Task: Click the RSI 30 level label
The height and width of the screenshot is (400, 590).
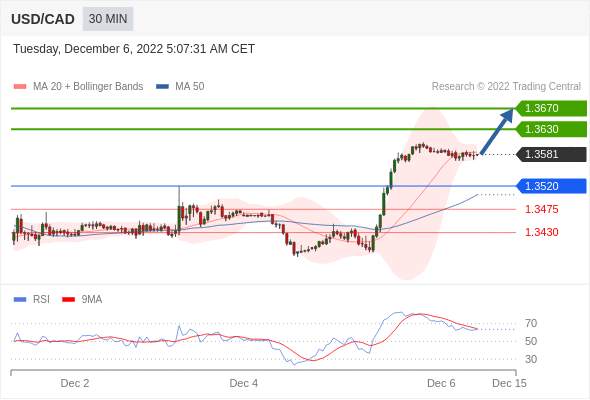Action: 531,359
